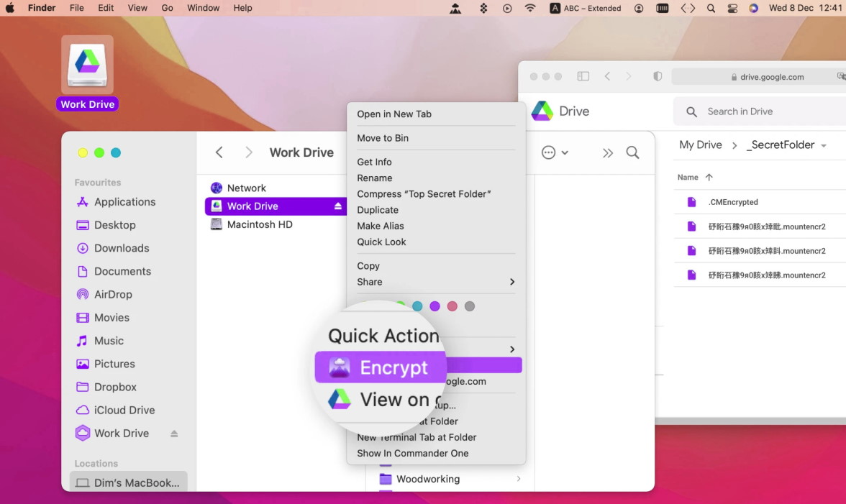Click the Wi-Fi status icon
The image size is (846, 504).
(x=530, y=8)
